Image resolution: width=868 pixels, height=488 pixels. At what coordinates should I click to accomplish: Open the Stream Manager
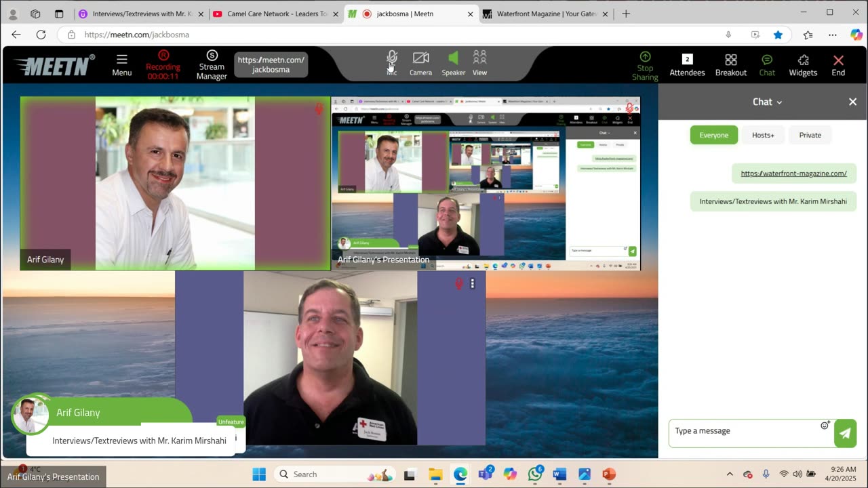tap(212, 64)
